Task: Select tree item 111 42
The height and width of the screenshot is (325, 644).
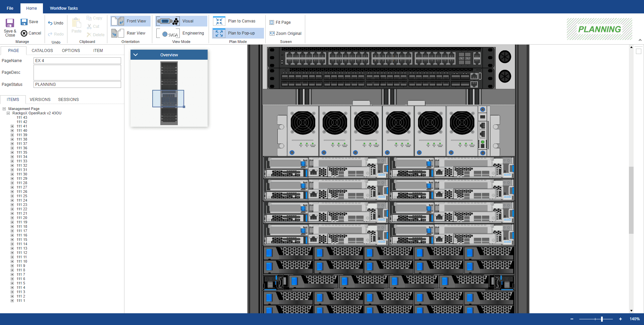Action: (x=22, y=122)
